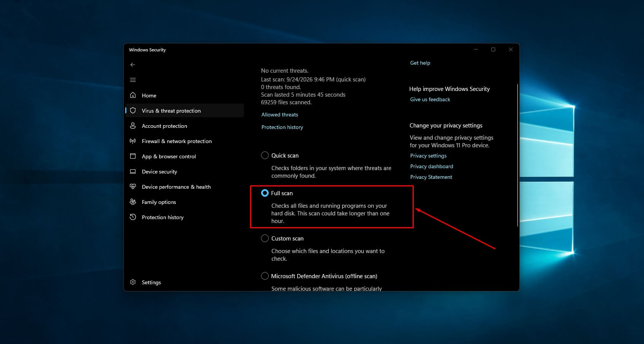644x344 pixels.
Task: Open Device security section
Action: click(185, 171)
